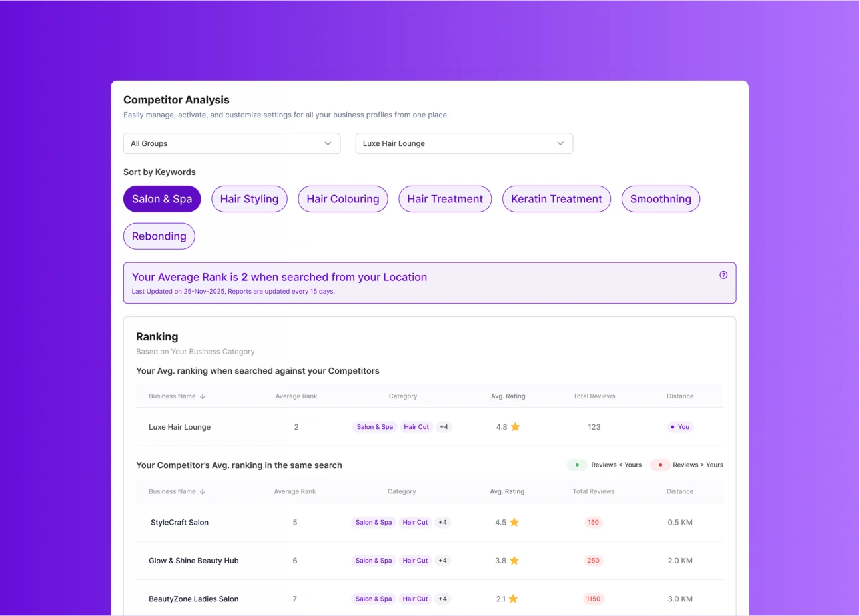The width and height of the screenshot is (860, 616).
Task: Click the Average Rank header in competitors table
Action: tap(295, 491)
